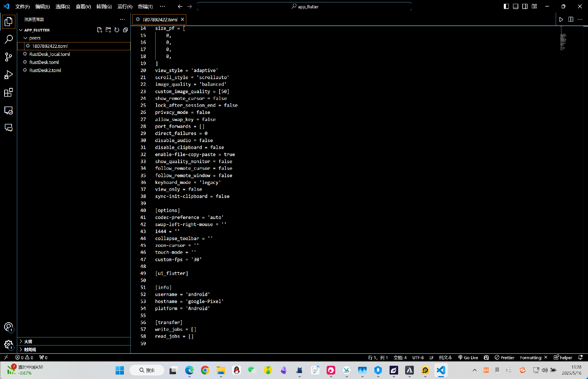Click Go Live in status bar
Viewport: 588px width, 379px height.
[468, 358]
